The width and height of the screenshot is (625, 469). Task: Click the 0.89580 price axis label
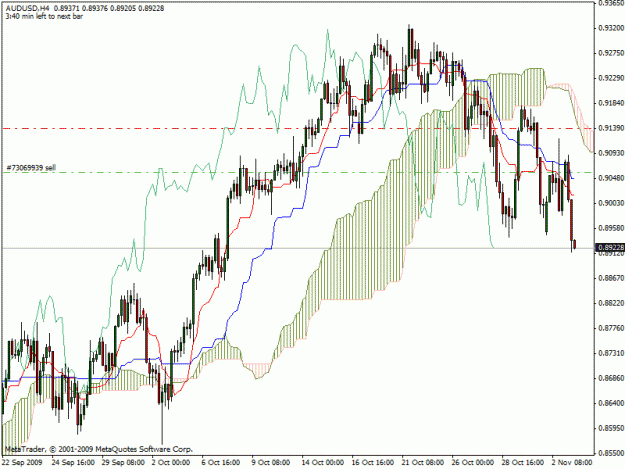pos(611,228)
